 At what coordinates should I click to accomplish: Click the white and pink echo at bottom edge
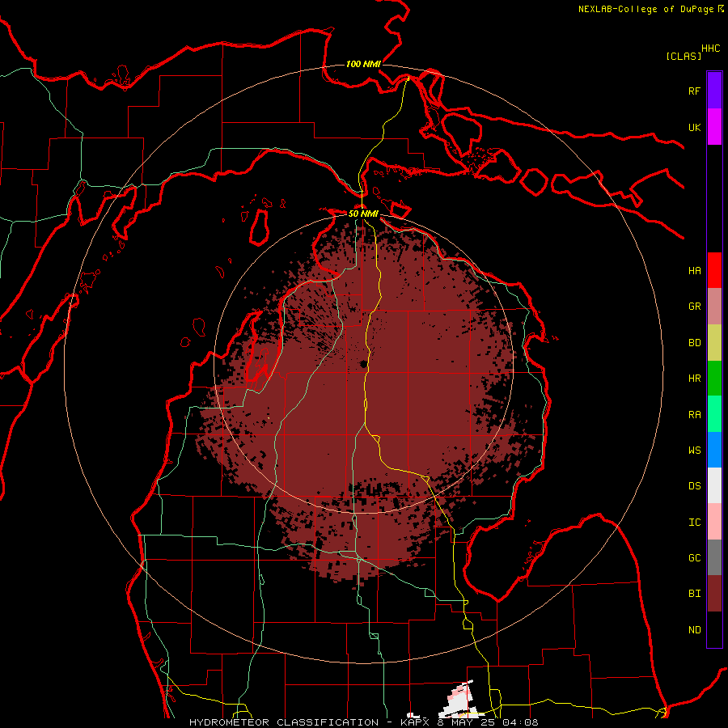tap(459, 699)
